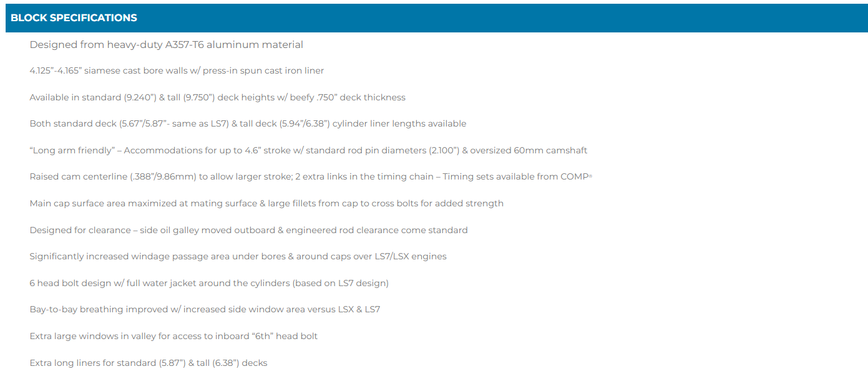Screen dimensions: 868x379
Task: Select the cylinder liner lengths line
Action: point(248,124)
